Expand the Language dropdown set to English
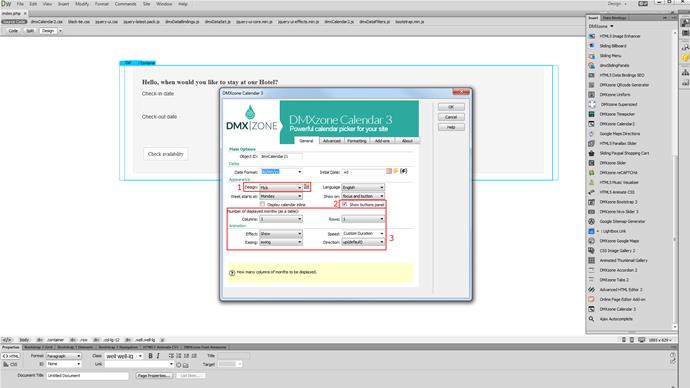This screenshot has width=690, height=388. coord(363,188)
